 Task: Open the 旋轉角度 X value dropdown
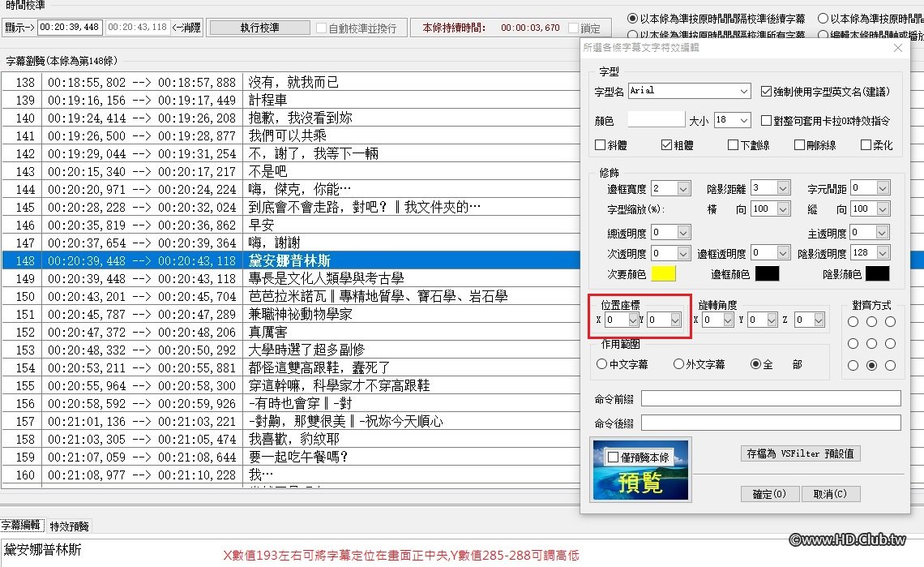pyautogui.click(x=728, y=320)
